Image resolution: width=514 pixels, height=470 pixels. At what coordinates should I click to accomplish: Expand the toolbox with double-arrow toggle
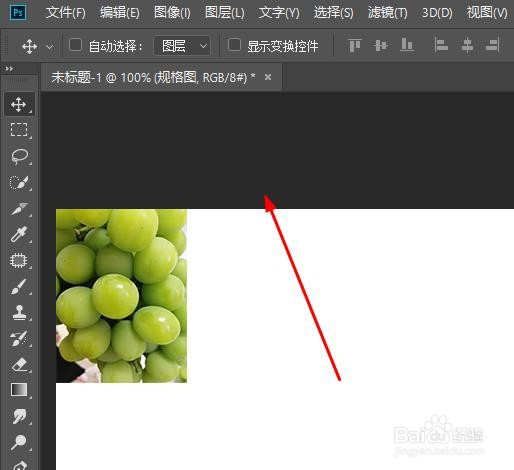[x=9, y=69]
